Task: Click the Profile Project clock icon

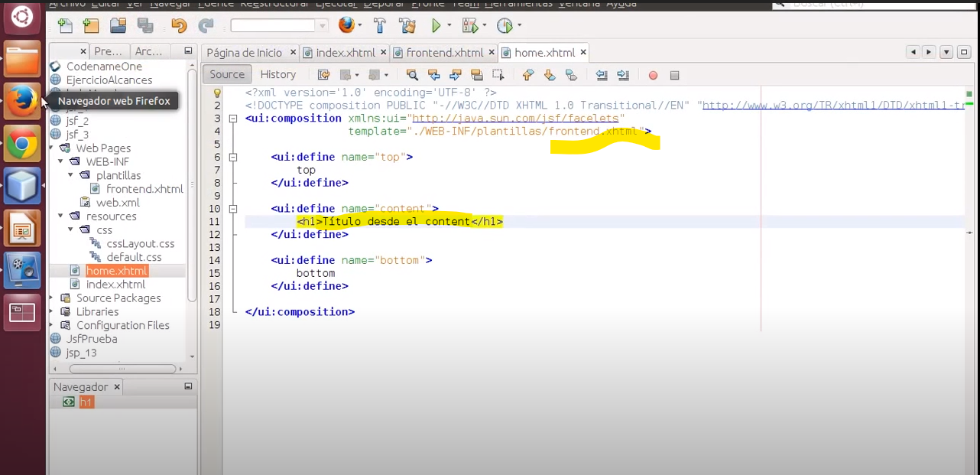Action: pyautogui.click(x=505, y=25)
